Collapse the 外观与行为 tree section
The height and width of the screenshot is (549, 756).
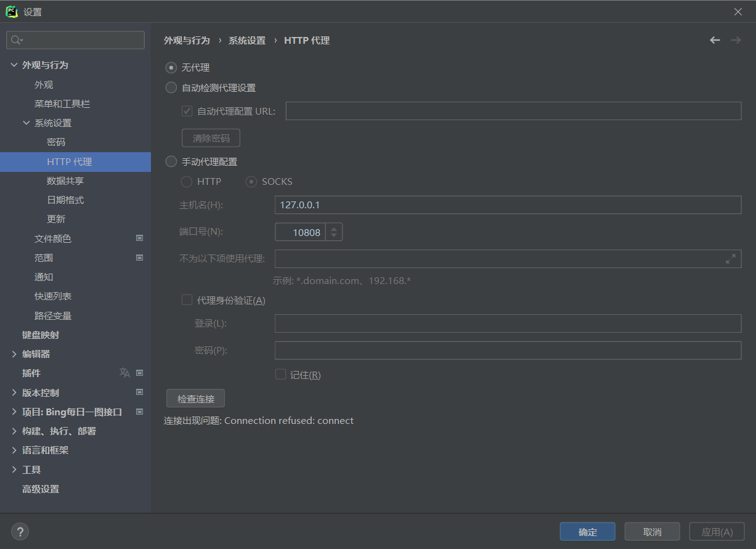(x=14, y=65)
